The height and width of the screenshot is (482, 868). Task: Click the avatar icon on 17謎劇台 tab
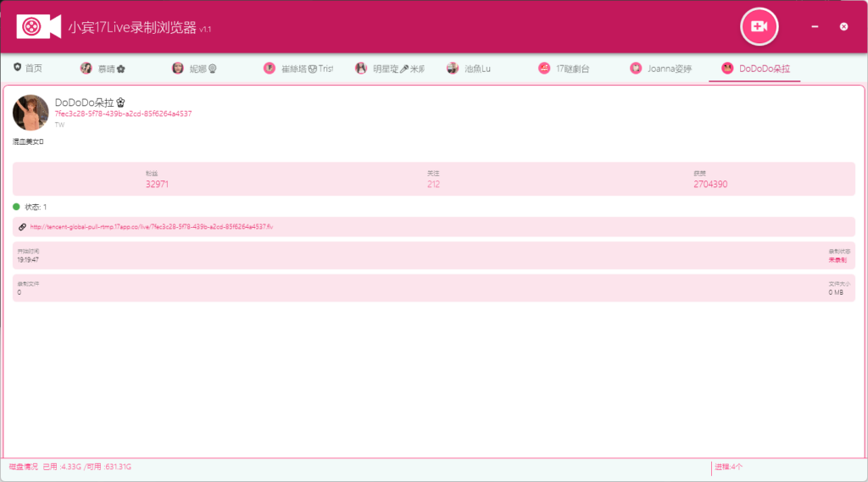point(544,69)
